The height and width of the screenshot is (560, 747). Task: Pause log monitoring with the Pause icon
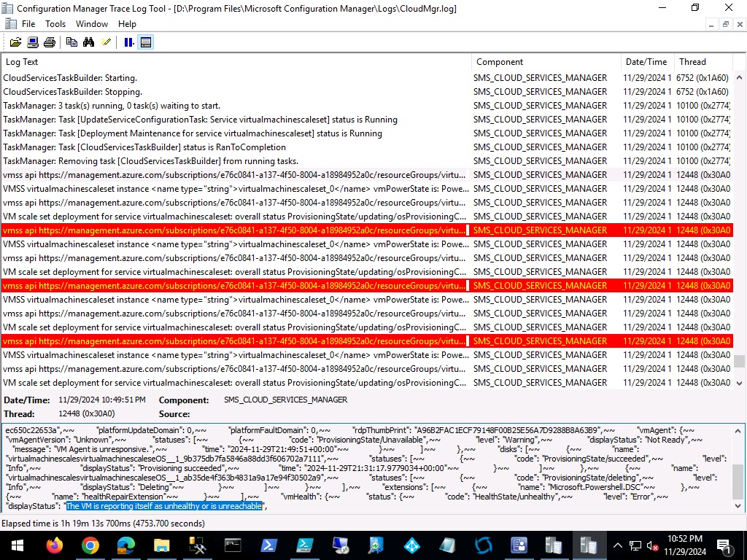coord(128,42)
